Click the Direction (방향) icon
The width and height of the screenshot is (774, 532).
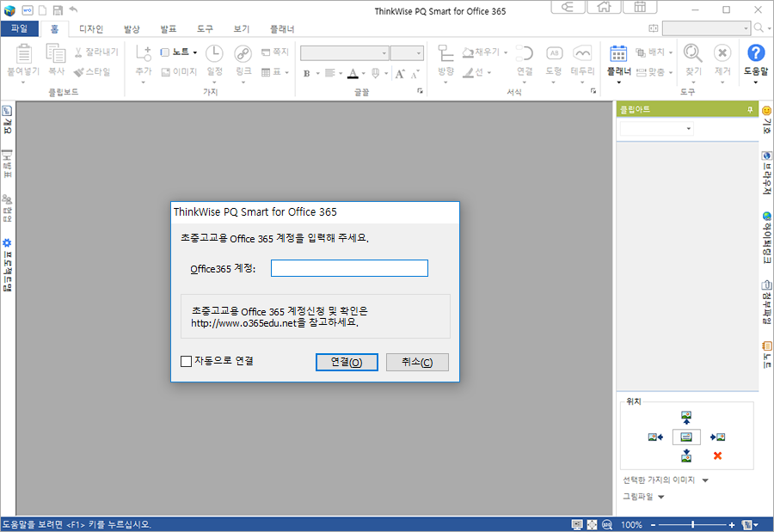click(x=445, y=53)
